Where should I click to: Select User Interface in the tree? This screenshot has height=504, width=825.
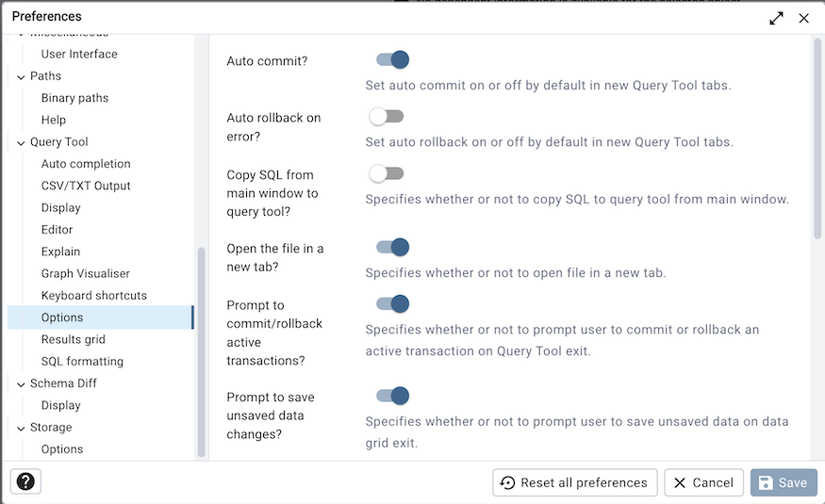pos(79,54)
